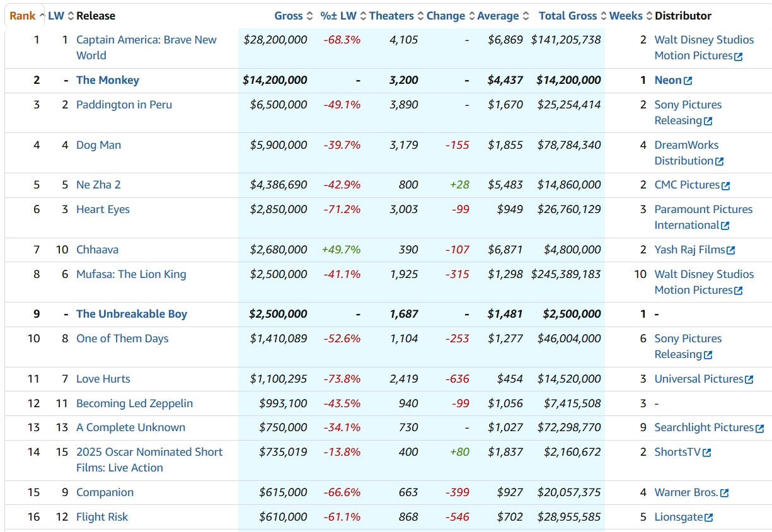Sort by the Weeks column header
Viewport: 772px width, 532px height.
pos(631,16)
